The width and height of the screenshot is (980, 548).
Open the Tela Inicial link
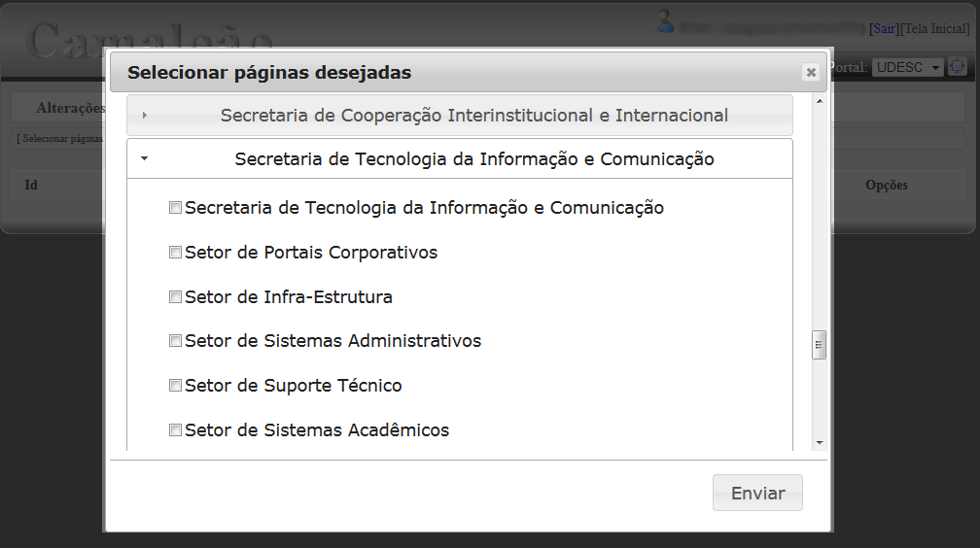click(935, 29)
